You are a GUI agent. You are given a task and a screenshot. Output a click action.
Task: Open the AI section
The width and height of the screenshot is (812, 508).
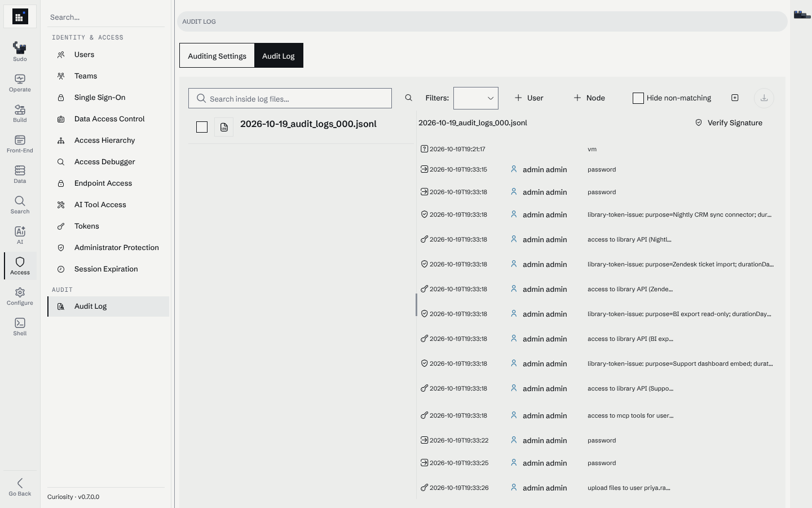point(20,235)
